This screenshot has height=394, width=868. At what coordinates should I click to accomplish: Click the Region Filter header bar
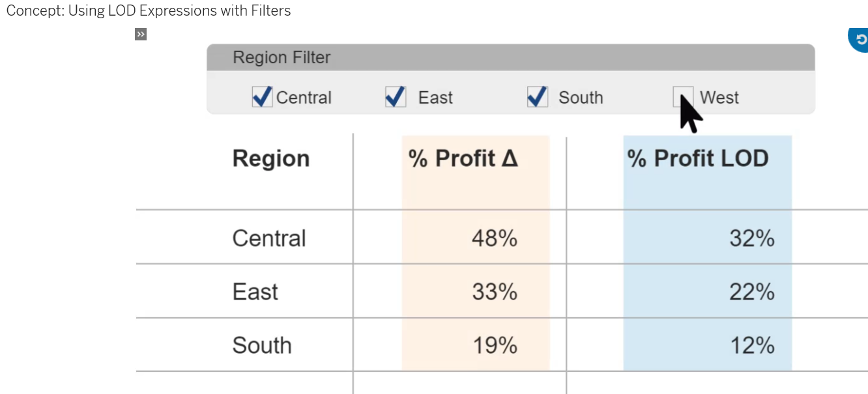coord(510,57)
